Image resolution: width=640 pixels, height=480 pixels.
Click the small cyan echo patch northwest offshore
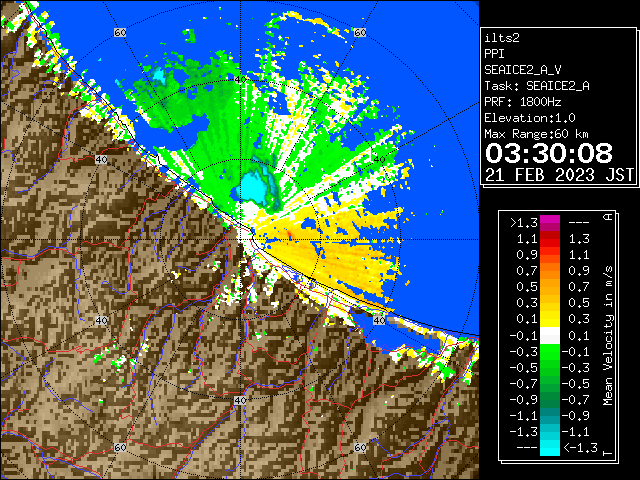(x=158, y=76)
